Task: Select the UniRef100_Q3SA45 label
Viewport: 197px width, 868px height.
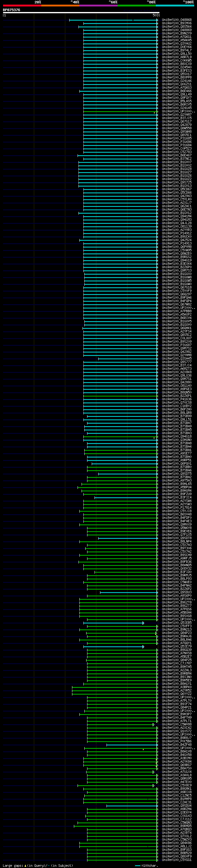Action: [x=176, y=358]
